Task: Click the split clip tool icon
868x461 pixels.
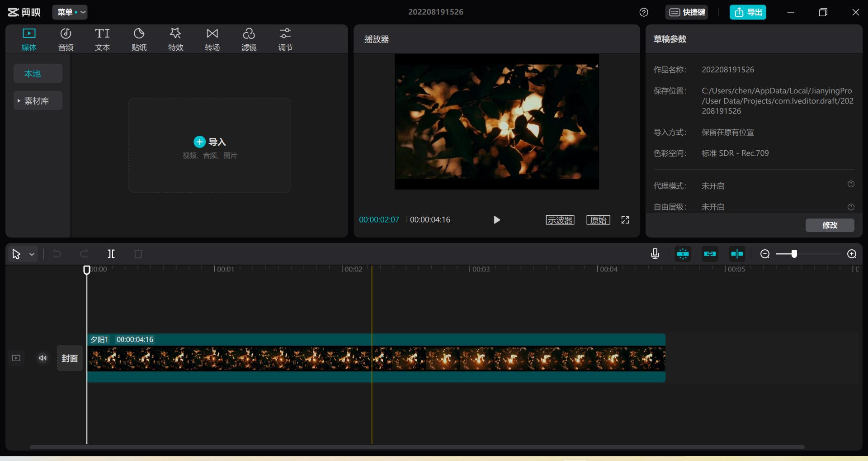Action: click(111, 254)
